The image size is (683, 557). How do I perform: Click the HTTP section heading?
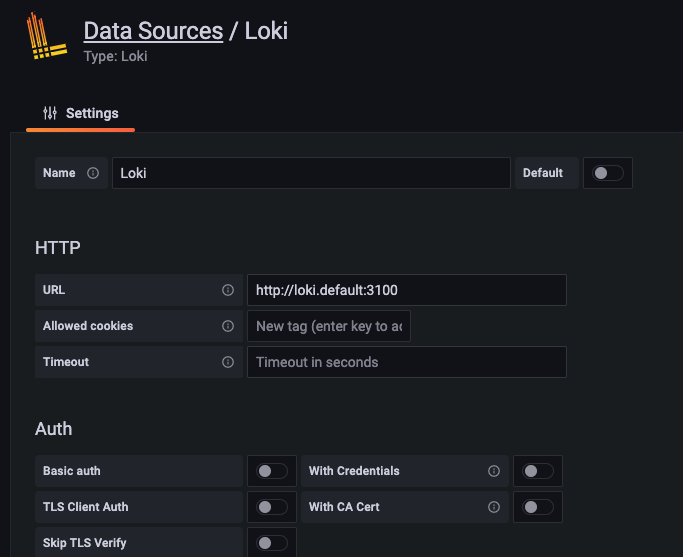pyautogui.click(x=57, y=248)
